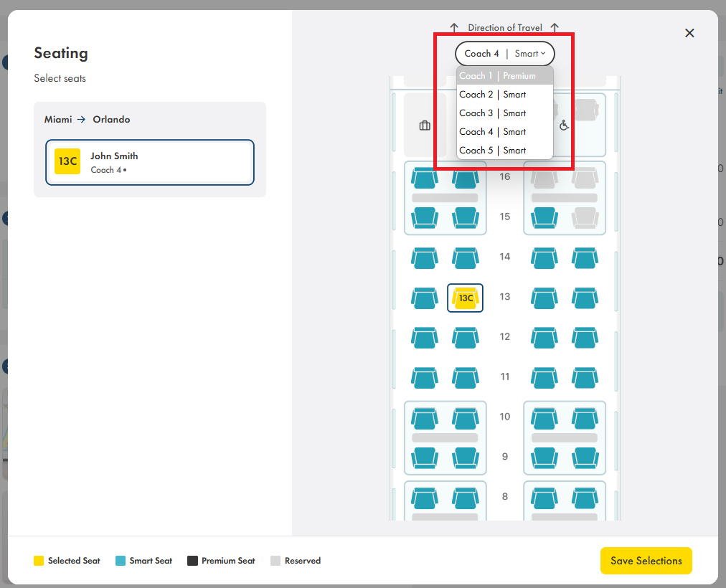Toggle the leftmost seat in row 11

[424, 377]
